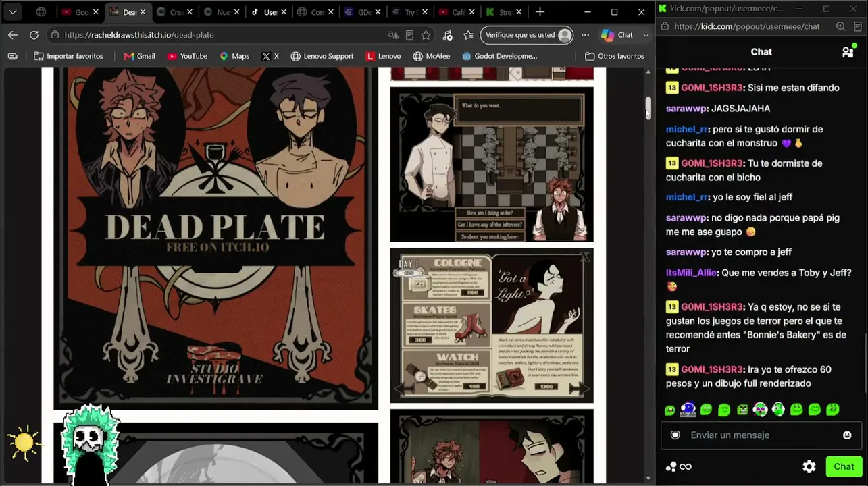This screenshot has width=868, height=486.
Task: Open the Godot Development bookmark
Action: (x=500, y=56)
